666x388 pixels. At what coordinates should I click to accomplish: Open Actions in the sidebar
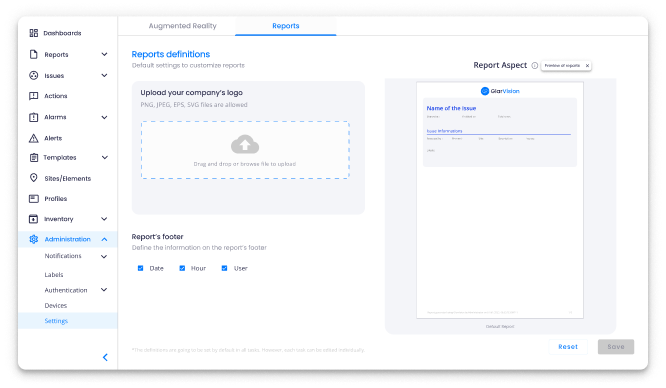pos(56,96)
